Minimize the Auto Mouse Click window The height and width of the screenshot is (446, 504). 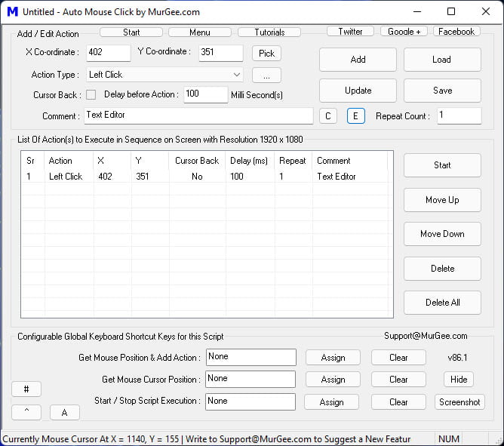417,11
